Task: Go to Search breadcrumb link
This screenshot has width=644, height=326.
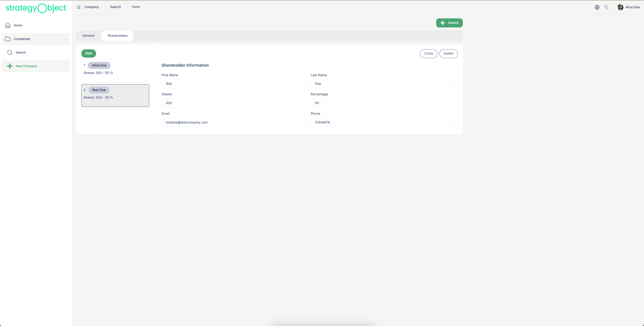Action: click(115, 7)
